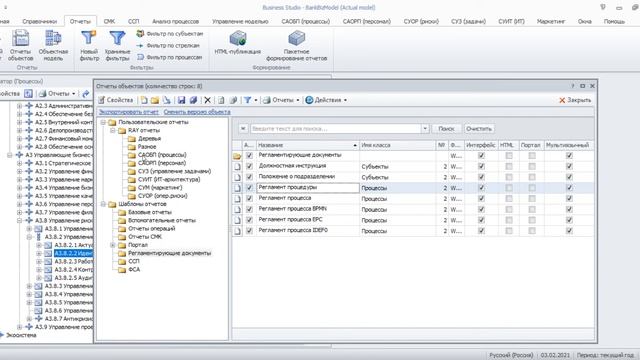Click into the search text field
The width and height of the screenshot is (640, 360).
pyautogui.click(x=336, y=129)
